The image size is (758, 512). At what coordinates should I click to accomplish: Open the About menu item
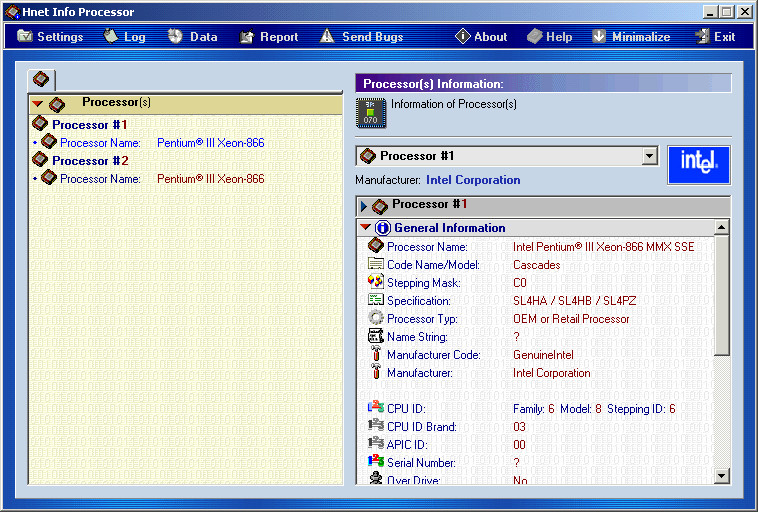click(481, 37)
